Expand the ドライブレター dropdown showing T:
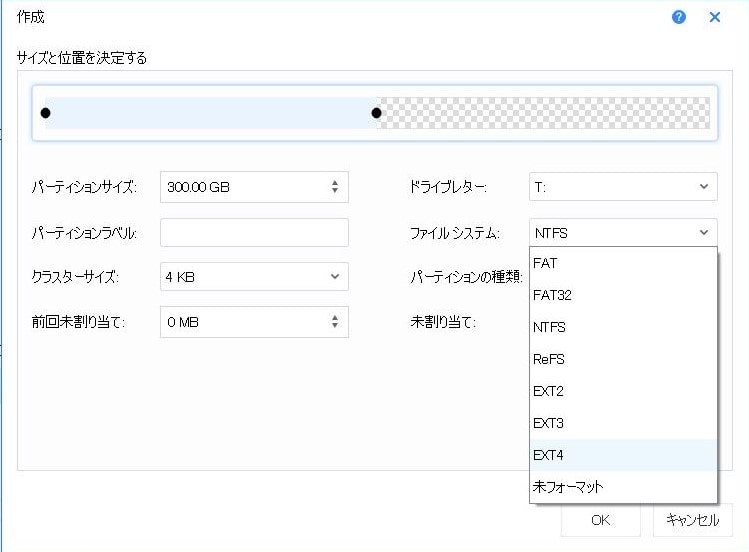Screen dimensions: 749x552 (623, 186)
